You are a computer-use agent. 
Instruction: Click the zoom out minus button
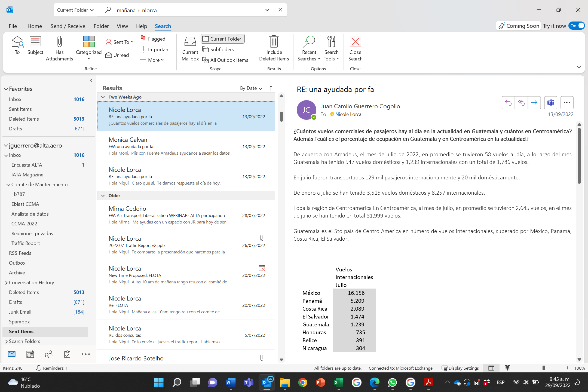[519, 368]
